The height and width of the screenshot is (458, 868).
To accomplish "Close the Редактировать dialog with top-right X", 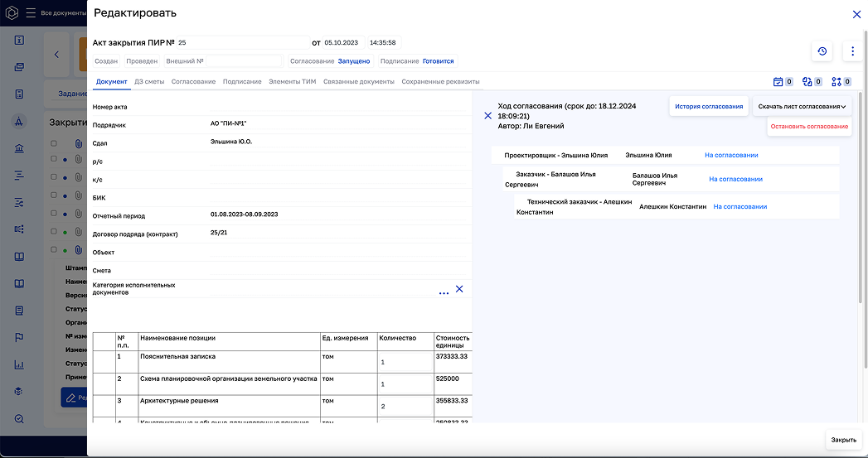I will point(856,14).
